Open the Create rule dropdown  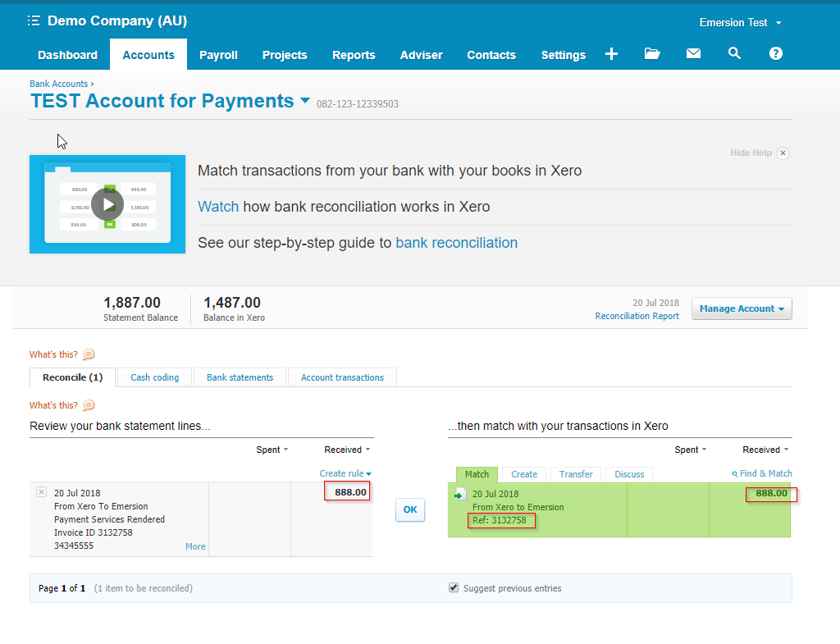345,473
